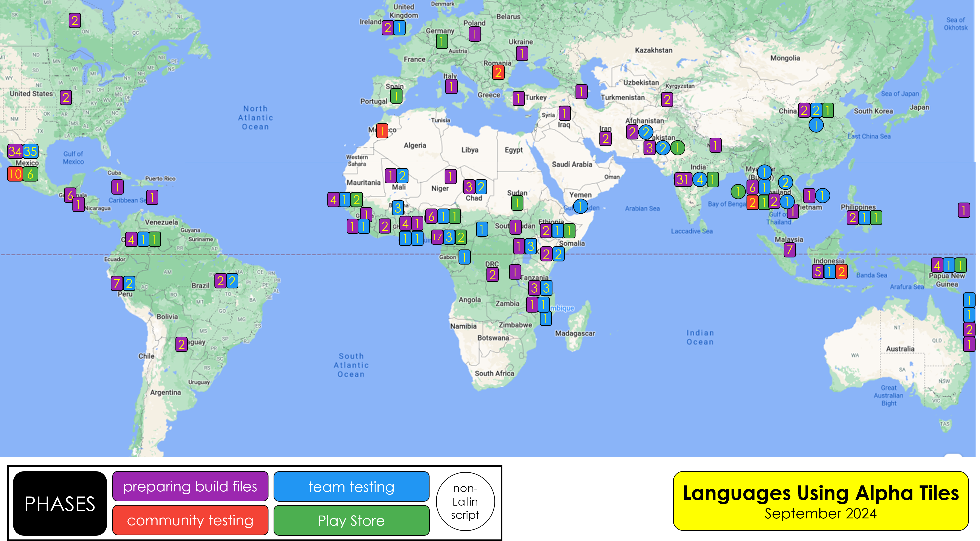The width and height of the screenshot is (980, 541).
Task: Click the green 1 marker in Spain
Action: (396, 96)
